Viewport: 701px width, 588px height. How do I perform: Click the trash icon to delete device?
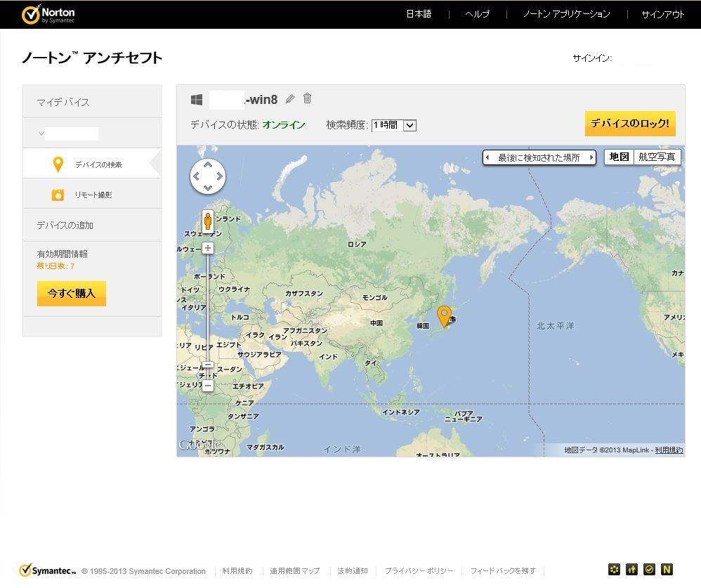(x=307, y=98)
